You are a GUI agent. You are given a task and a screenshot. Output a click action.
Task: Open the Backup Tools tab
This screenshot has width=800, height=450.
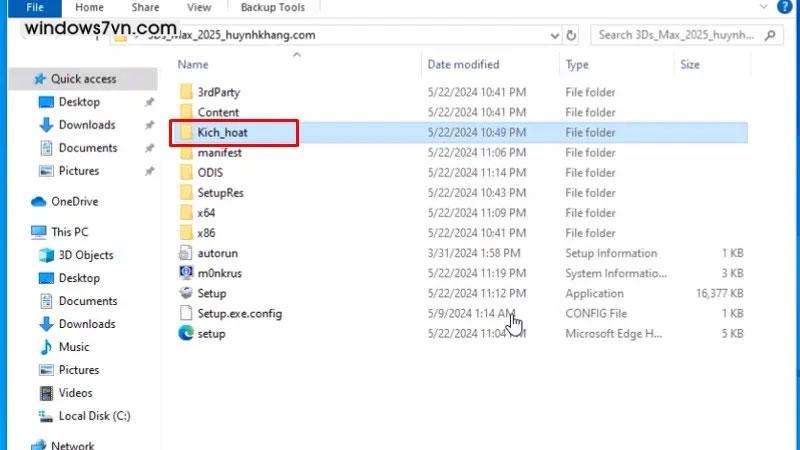[x=273, y=8]
